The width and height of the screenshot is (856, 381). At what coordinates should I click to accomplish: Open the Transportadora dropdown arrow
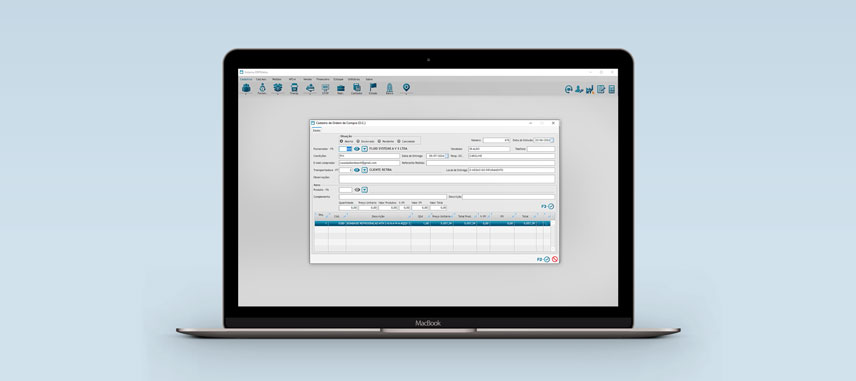365,170
